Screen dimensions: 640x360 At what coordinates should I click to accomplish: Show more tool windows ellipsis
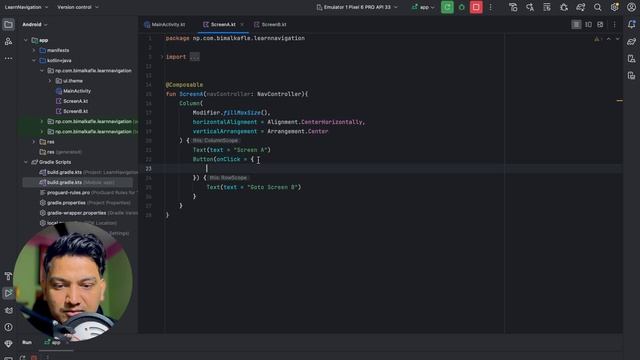coord(8,58)
